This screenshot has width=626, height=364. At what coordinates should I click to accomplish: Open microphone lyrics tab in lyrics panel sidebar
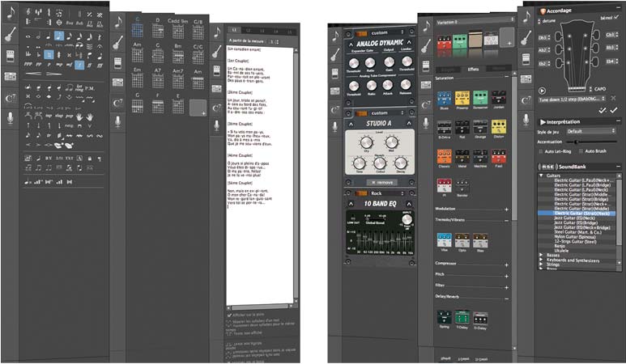pyautogui.click(x=217, y=125)
